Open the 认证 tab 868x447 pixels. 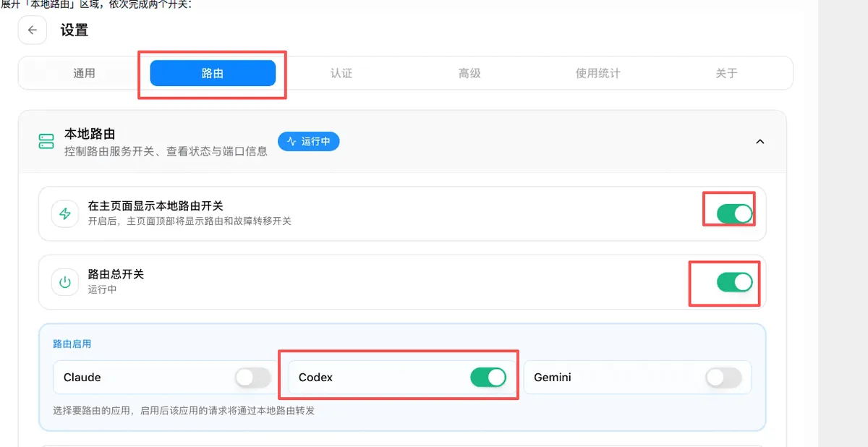tap(341, 73)
